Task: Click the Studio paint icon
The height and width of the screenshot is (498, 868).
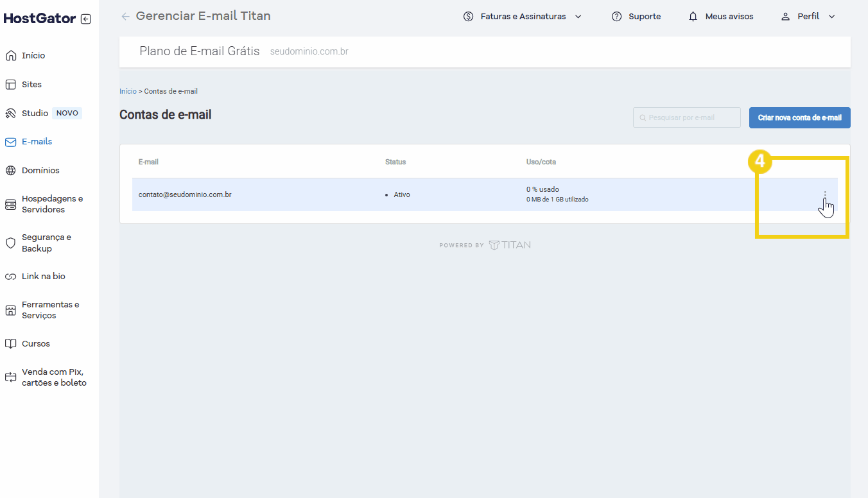Action: [x=10, y=114]
